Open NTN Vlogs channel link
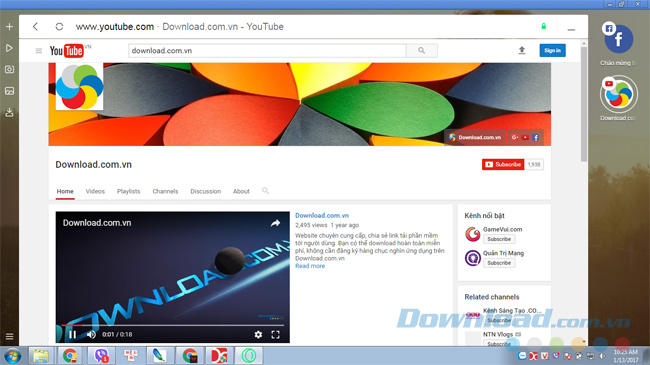This screenshot has height=365, width=650. click(x=498, y=334)
